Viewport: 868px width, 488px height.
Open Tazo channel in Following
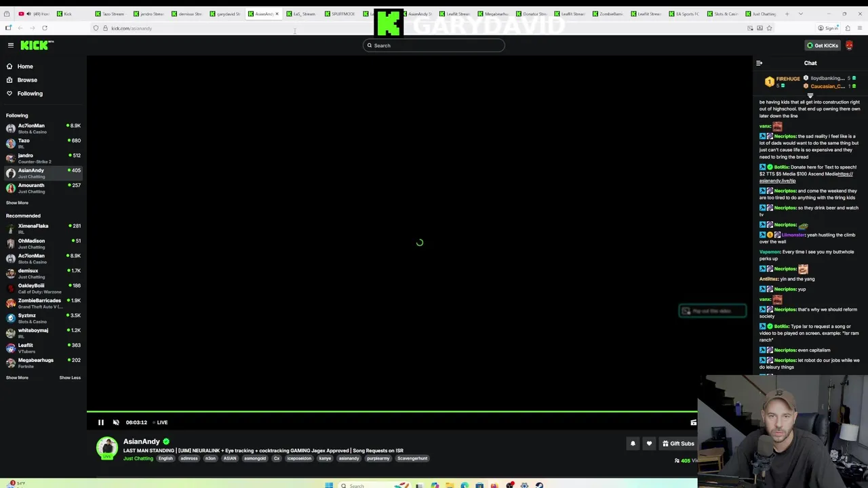[x=43, y=143]
